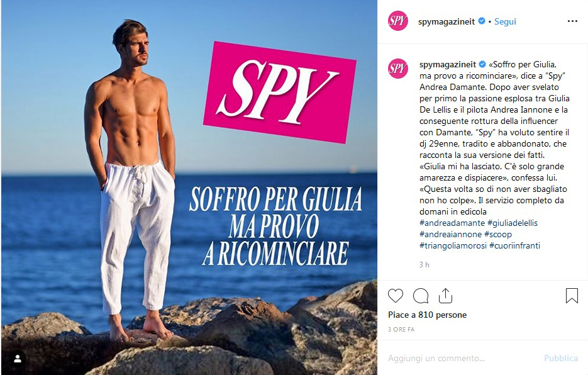The image size is (588, 375).
Task: Share the post via the share icon
Action: pyautogui.click(x=445, y=296)
